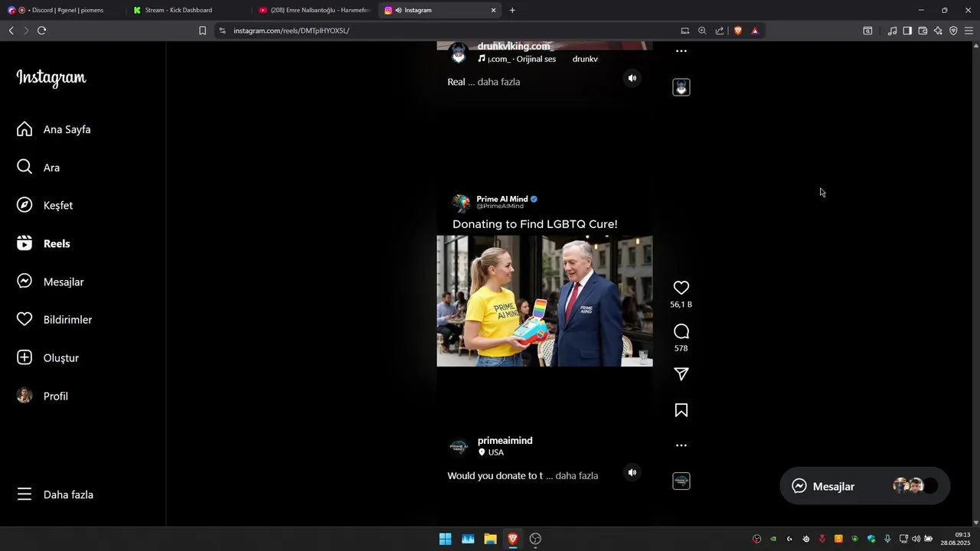Like the primeaimind reel with heart icon
The width and height of the screenshot is (980, 551).
(681, 288)
